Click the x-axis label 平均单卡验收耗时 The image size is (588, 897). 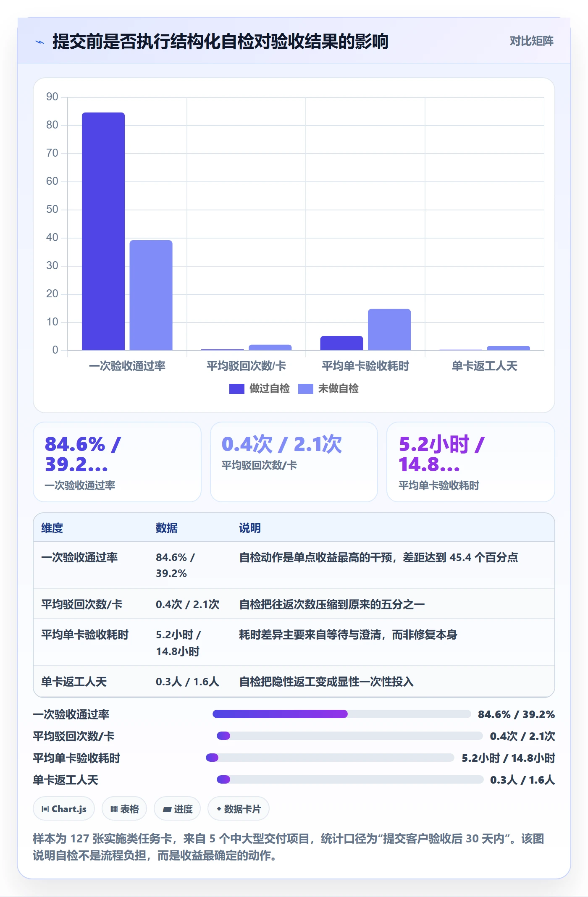[x=365, y=366]
